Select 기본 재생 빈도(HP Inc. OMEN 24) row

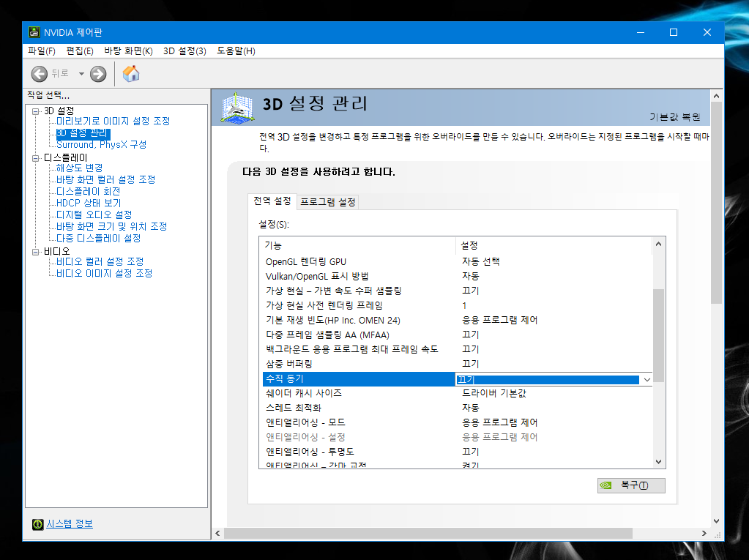tap(457, 321)
